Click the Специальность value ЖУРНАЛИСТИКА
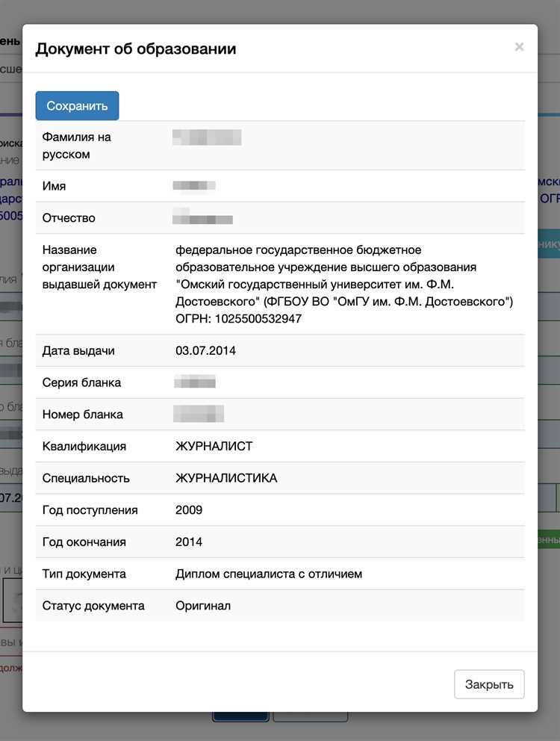 pos(224,478)
